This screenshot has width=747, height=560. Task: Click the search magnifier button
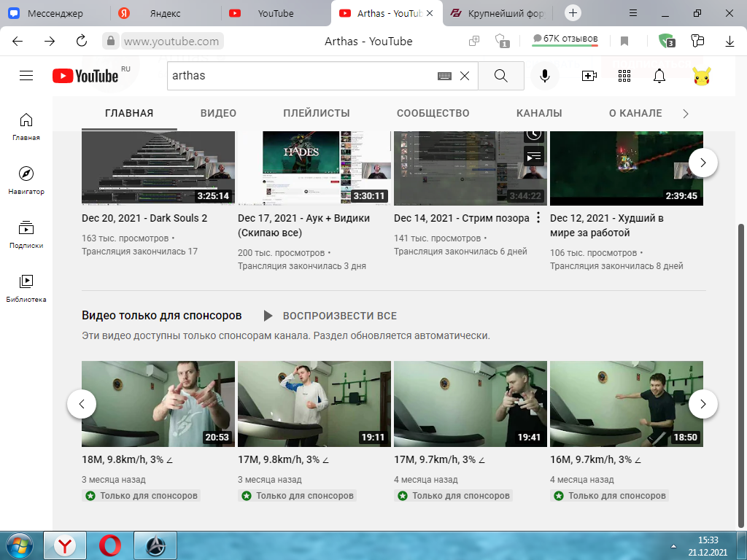coord(500,76)
